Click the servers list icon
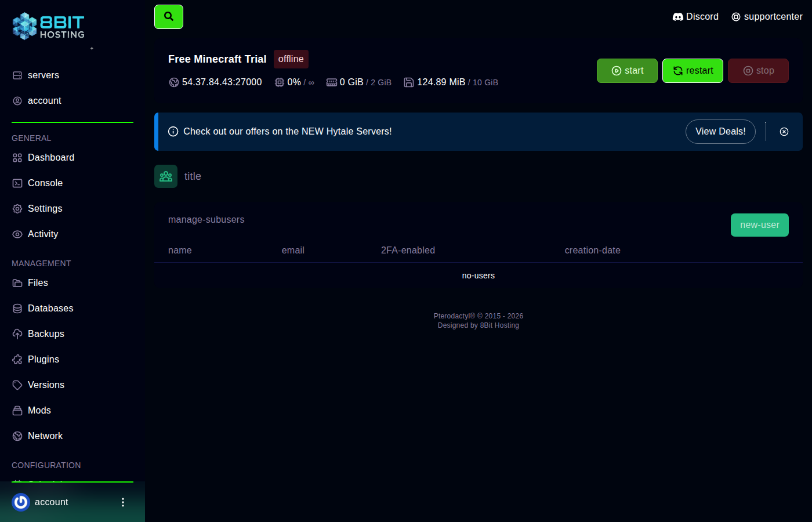The height and width of the screenshot is (522, 812). click(x=17, y=75)
